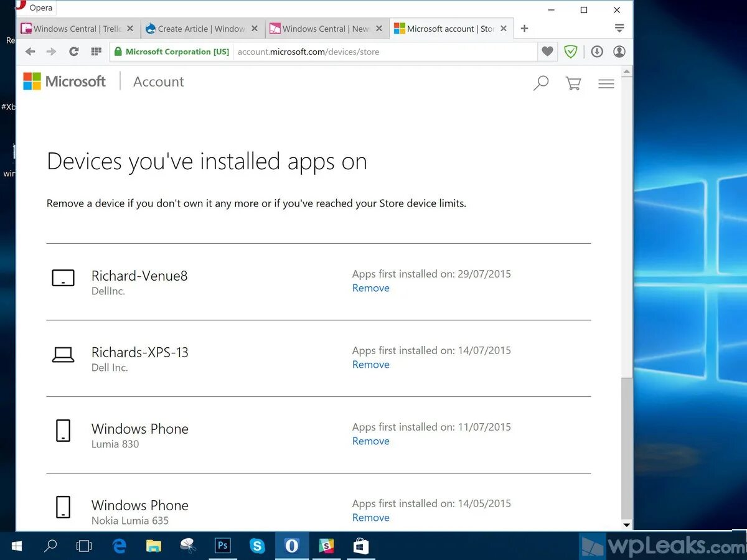
Task: Open Skype from the taskbar
Action: tap(257, 546)
